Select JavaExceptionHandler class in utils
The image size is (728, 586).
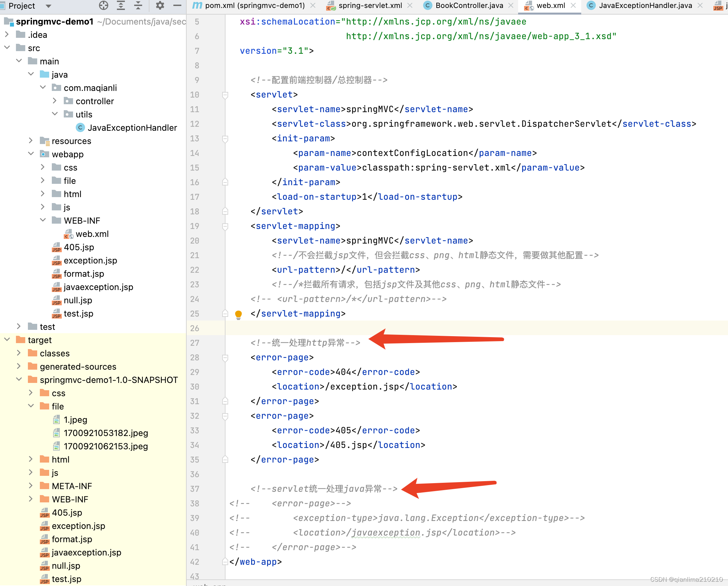point(132,128)
